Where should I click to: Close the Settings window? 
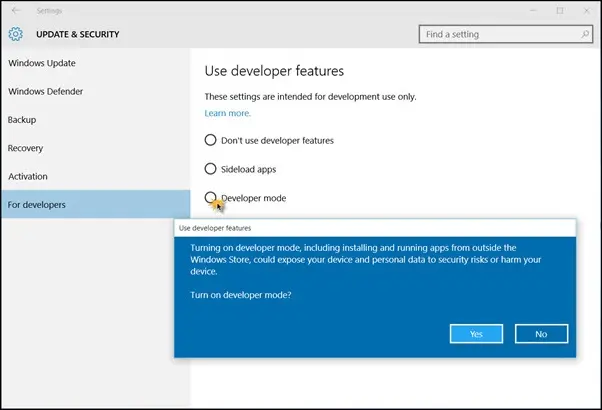[587, 11]
